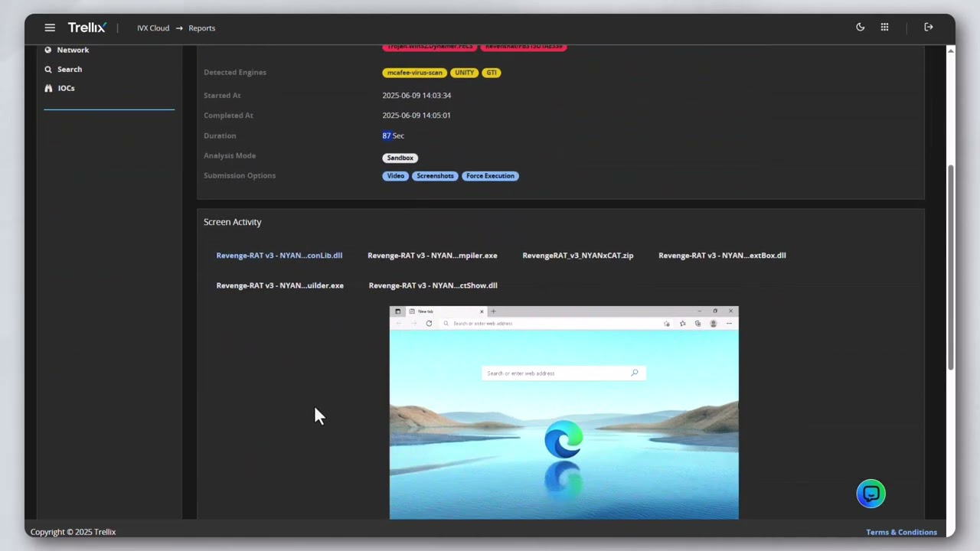Image resolution: width=980 pixels, height=551 pixels.
Task: Select the extBox.dll screen activity tab
Action: pyautogui.click(x=722, y=256)
